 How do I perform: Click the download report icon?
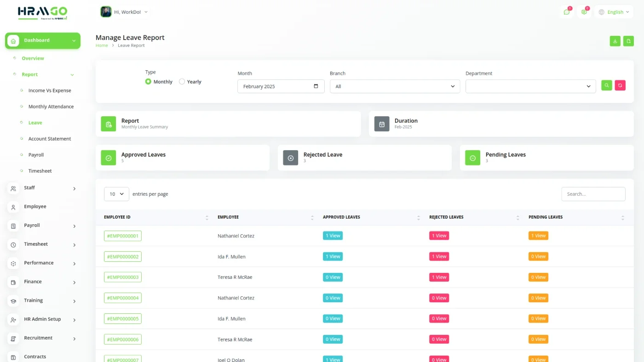(615, 41)
